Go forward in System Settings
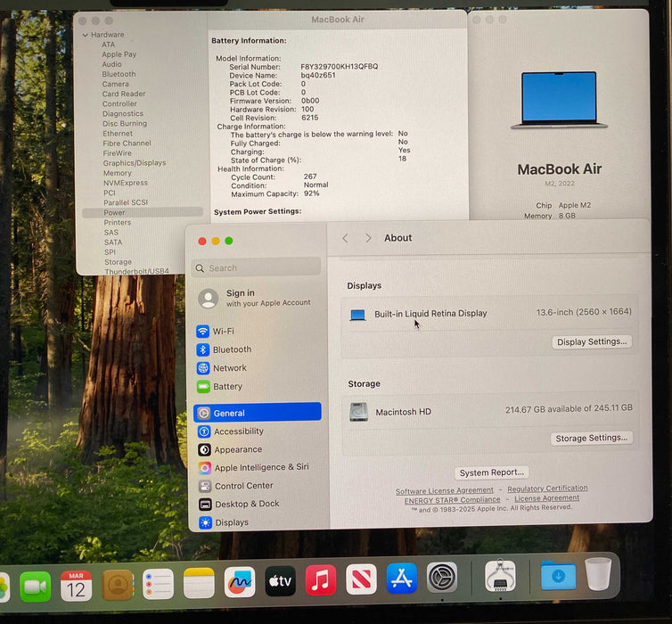This screenshot has width=672, height=624. tap(368, 238)
